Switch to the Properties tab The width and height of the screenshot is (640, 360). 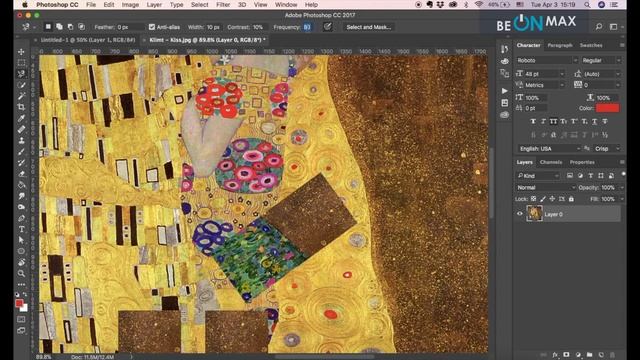point(582,162)
